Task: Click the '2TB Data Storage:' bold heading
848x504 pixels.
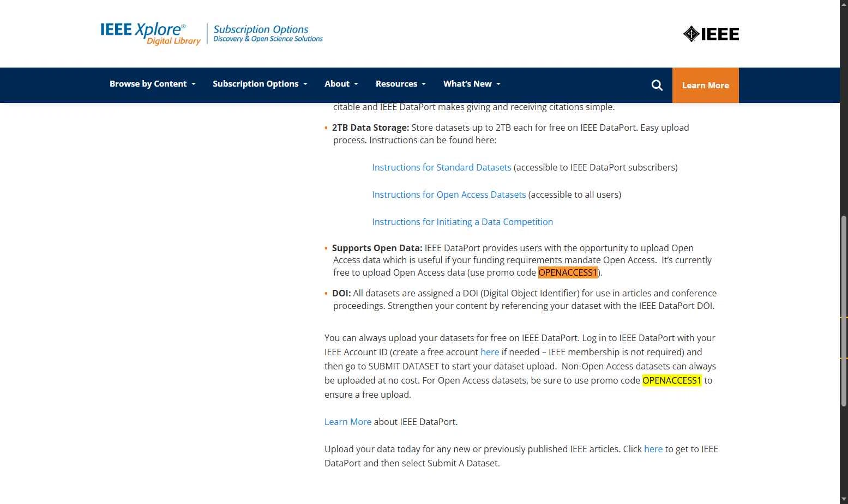Action: pos(370,127)
